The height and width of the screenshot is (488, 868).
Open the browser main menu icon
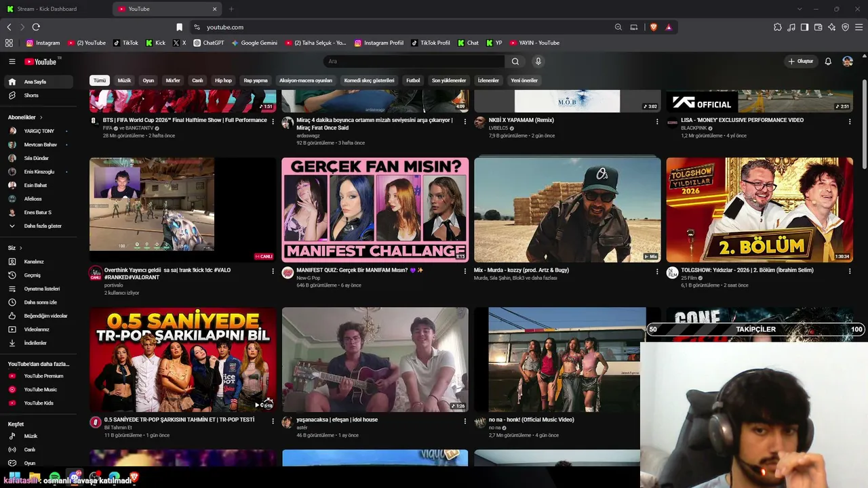tap(859, 27)
